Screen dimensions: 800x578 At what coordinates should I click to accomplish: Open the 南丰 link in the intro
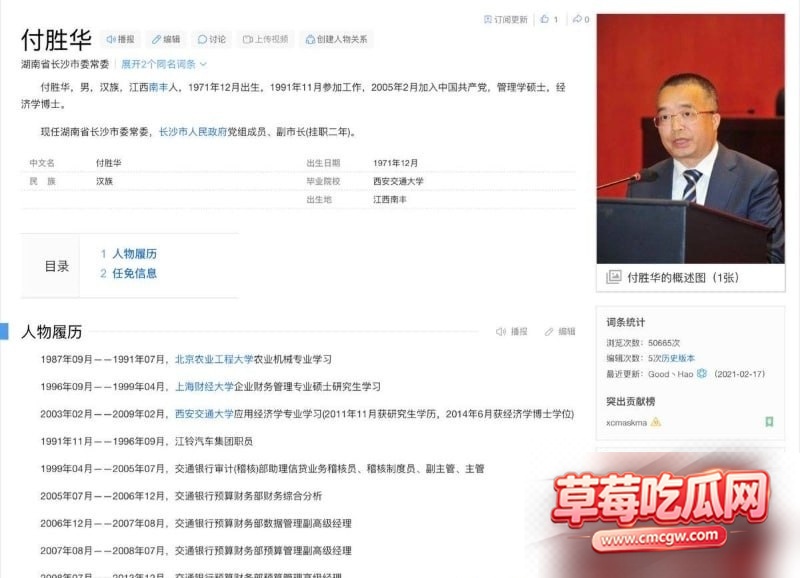pyautogui.click(x=159, y=88)
